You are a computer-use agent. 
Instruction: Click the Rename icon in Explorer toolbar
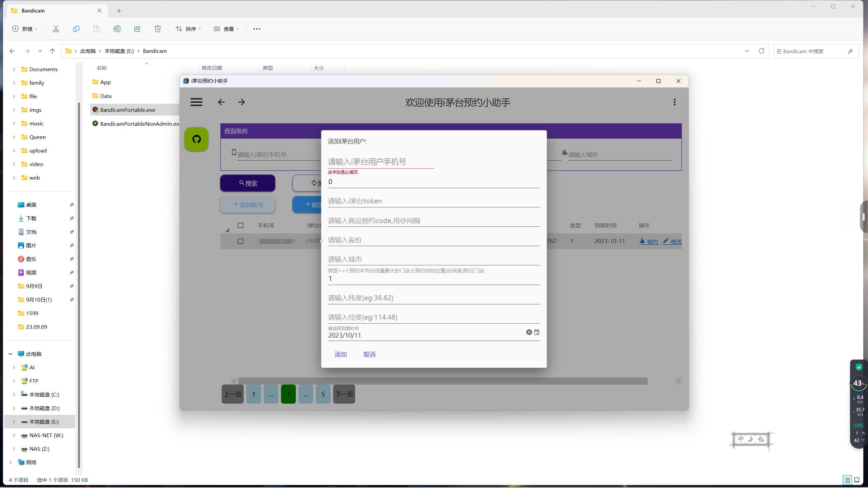117,29
